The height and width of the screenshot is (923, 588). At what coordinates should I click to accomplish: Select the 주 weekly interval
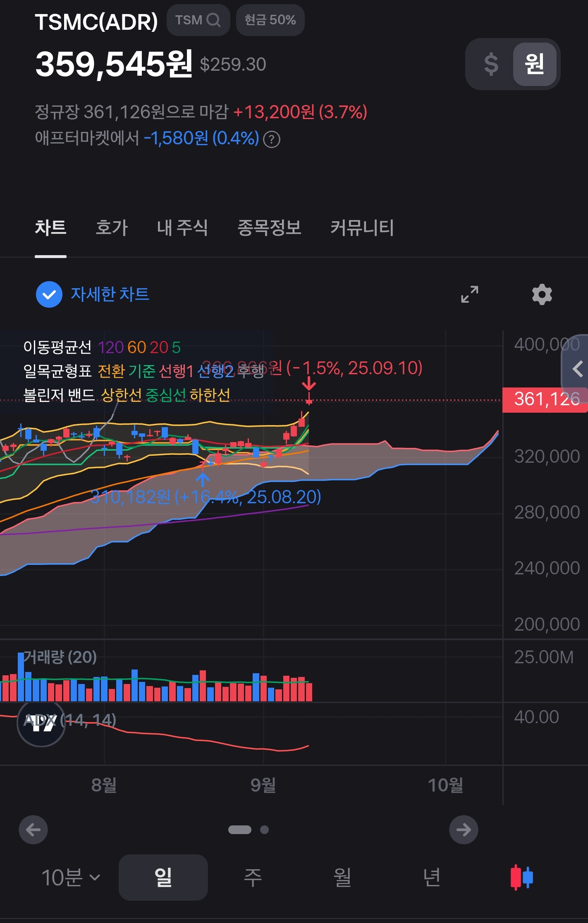click(253, 878)
